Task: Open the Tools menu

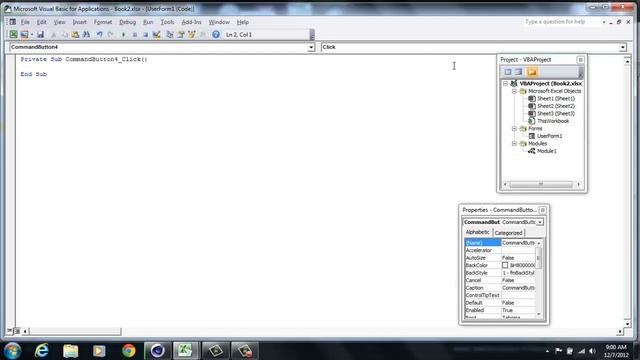Action: pyautogui.click(x=167, y=22)
